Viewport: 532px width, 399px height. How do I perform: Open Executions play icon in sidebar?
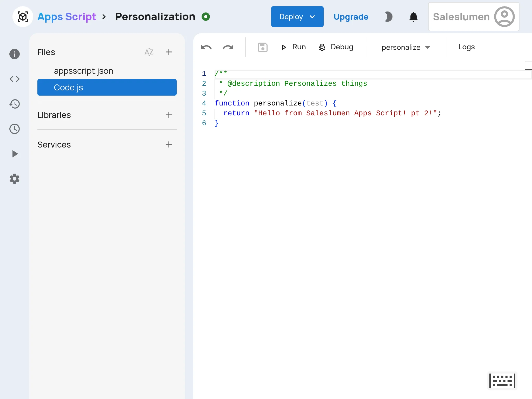(15, 154)
